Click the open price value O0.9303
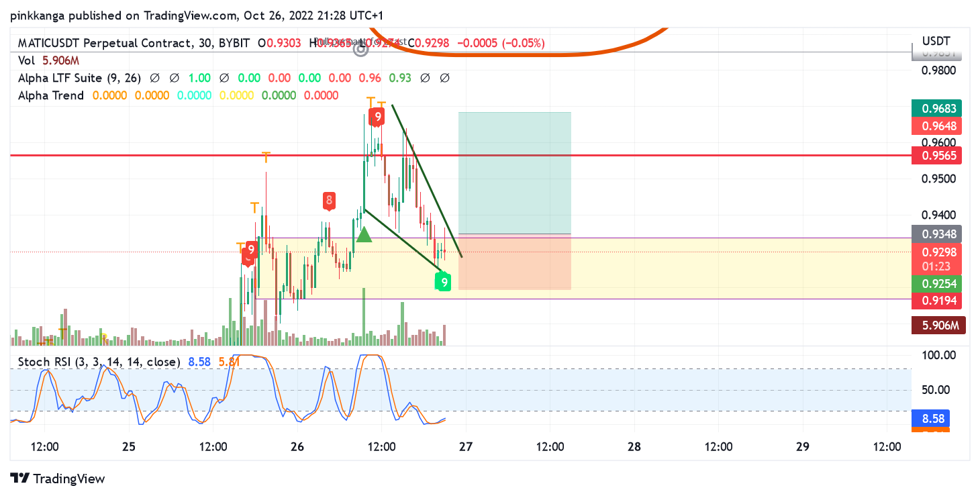The image size is (980, 496). pos(279,43)
